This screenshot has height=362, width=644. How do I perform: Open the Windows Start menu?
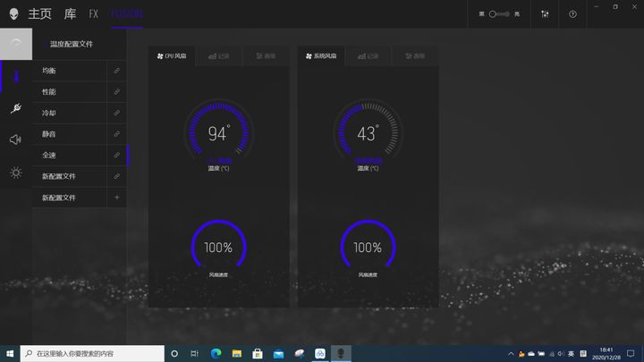tap(10, 353)
